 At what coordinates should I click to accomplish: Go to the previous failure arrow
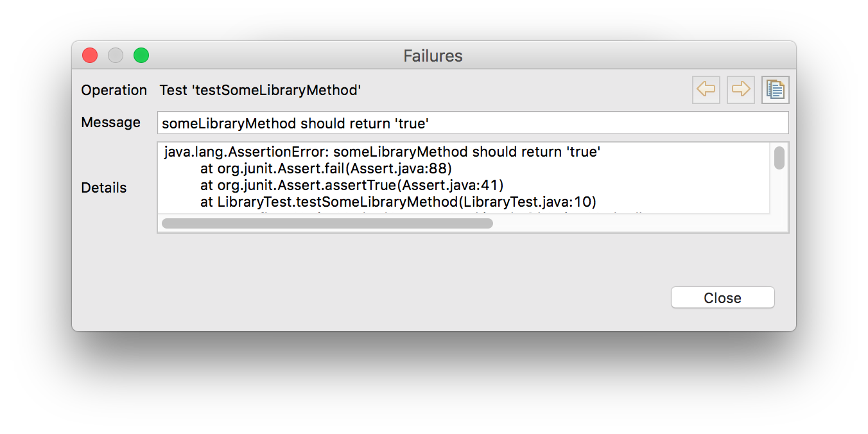(x=706, y=89)
